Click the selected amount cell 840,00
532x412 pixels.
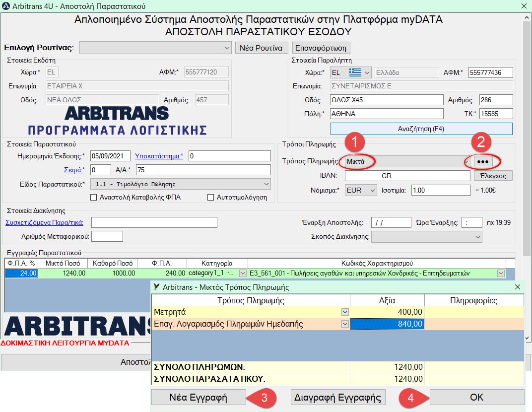tap(387, 324)
